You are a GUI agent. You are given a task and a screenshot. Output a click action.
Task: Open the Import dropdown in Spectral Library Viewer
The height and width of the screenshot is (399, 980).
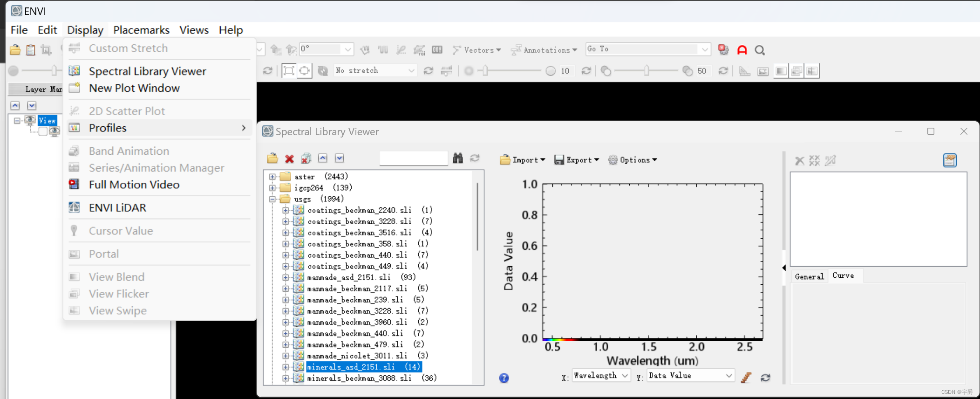tap(522, 160)
